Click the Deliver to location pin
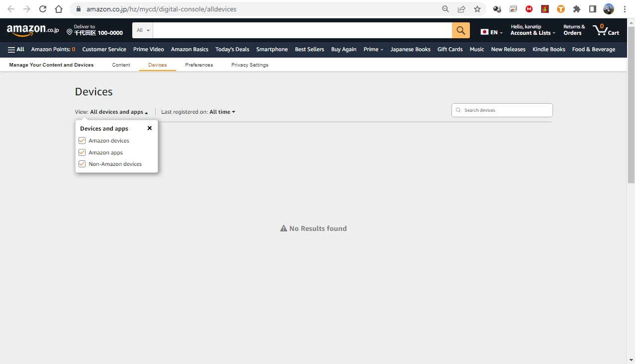 70,32
